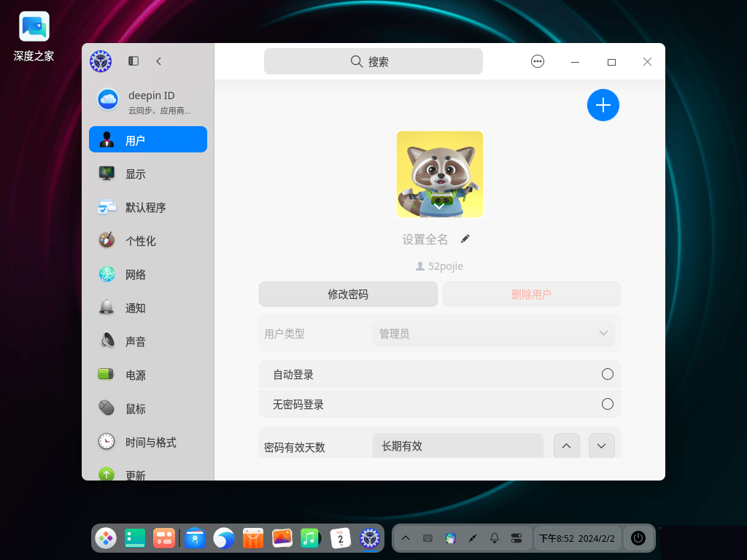Enable automatic login
Screen dimensions: 747x560
point(608,374)
